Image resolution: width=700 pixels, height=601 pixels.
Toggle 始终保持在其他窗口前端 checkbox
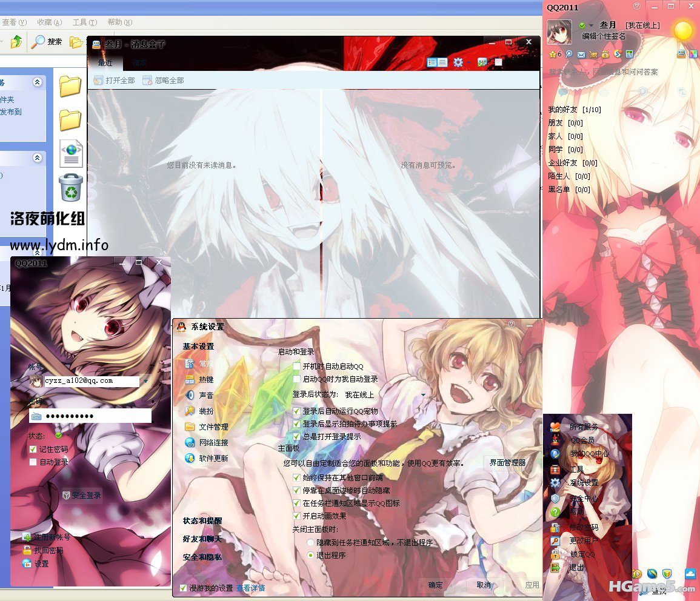[296, 477]
